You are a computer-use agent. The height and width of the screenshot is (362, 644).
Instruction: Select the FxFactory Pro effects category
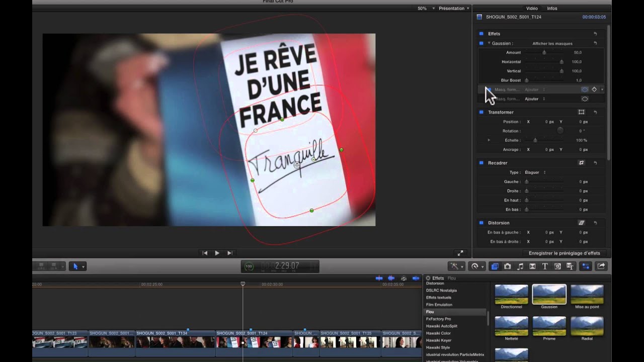coord(439,319)
